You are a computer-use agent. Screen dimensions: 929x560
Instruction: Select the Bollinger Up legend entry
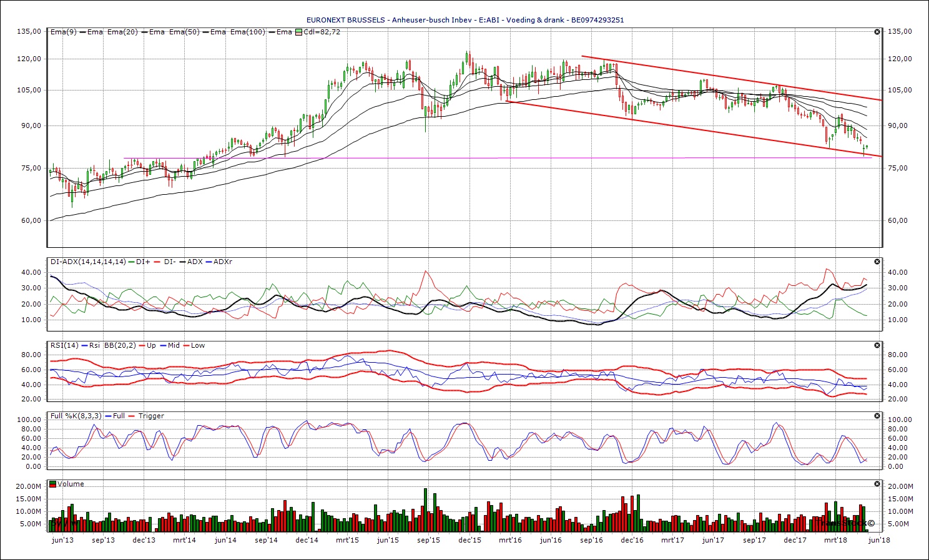click(x=148, y=345)
